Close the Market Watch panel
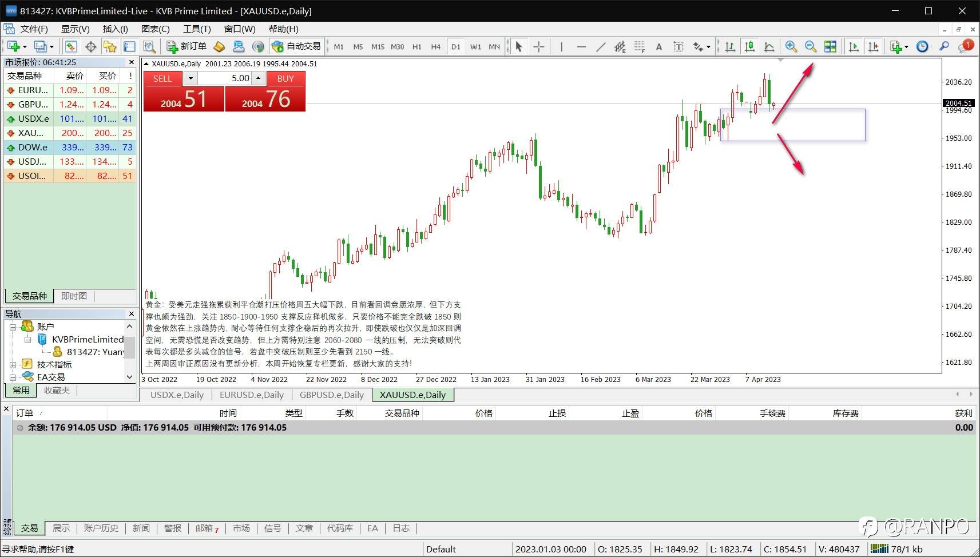Screen dimensions: 980x557 [x=132, y=62]
